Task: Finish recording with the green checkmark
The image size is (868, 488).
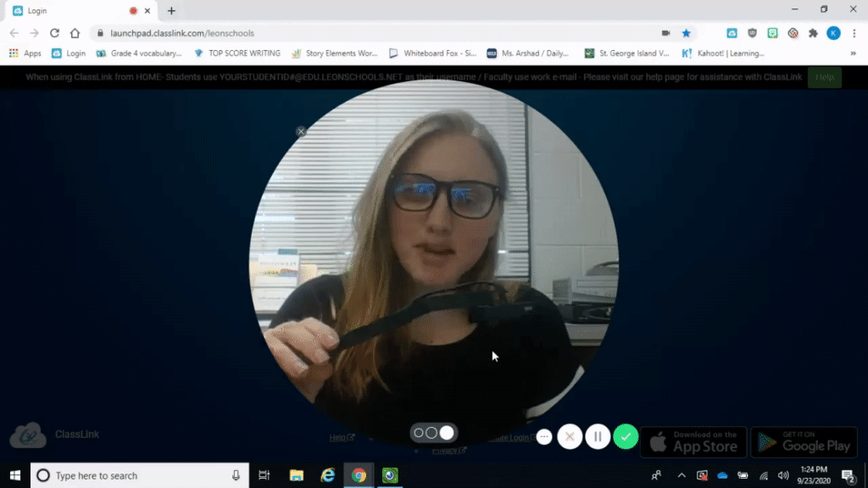Action: tap(626, 437)
